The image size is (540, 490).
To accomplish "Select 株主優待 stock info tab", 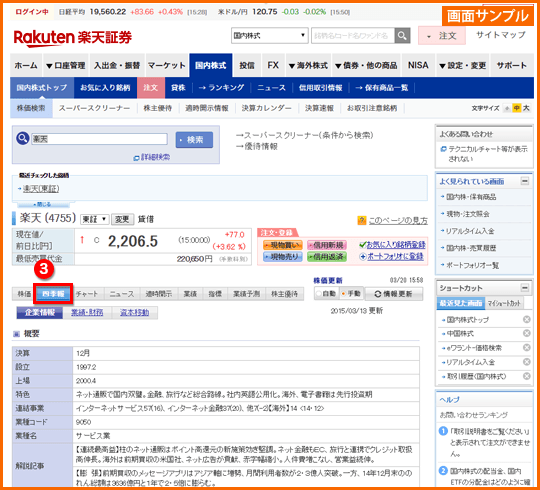I will tap(284, 294).
